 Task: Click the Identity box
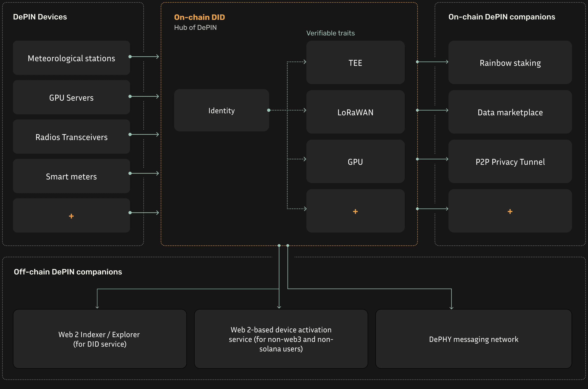[x=221, y=110]
